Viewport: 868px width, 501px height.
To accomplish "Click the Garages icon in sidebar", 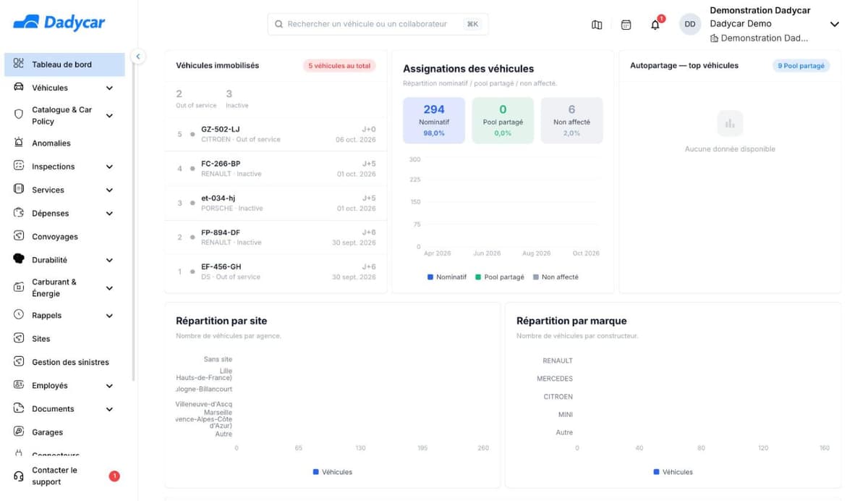I will (x=19, y=431).
